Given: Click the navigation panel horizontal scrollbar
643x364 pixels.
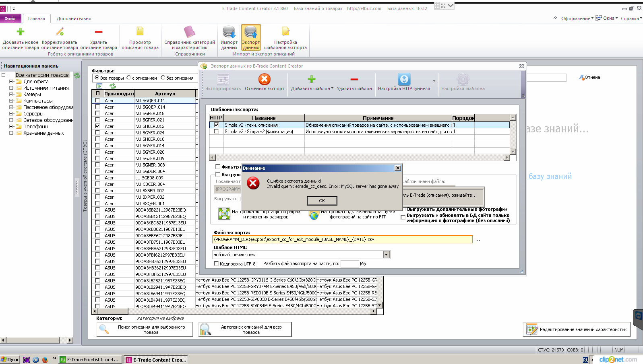Looking at the screenshot, I should pos(37,340).
